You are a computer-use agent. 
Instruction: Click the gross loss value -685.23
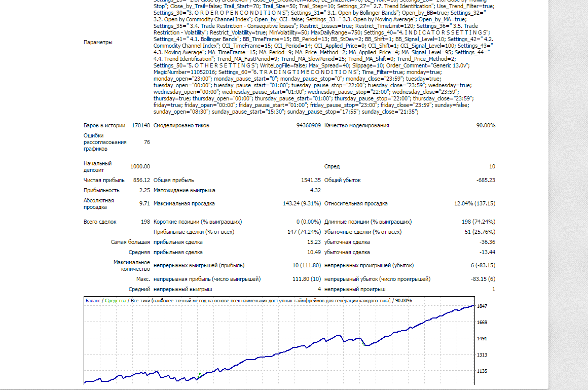click(486, 180)
